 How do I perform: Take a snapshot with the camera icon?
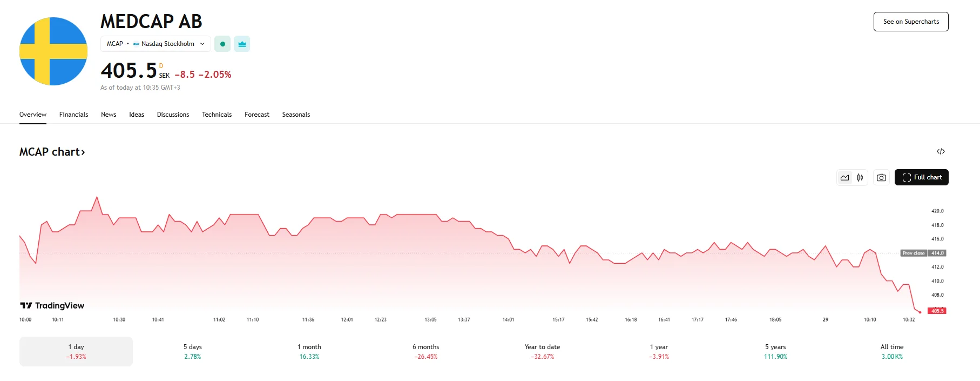pyautogui.click(x=881, y=177)
